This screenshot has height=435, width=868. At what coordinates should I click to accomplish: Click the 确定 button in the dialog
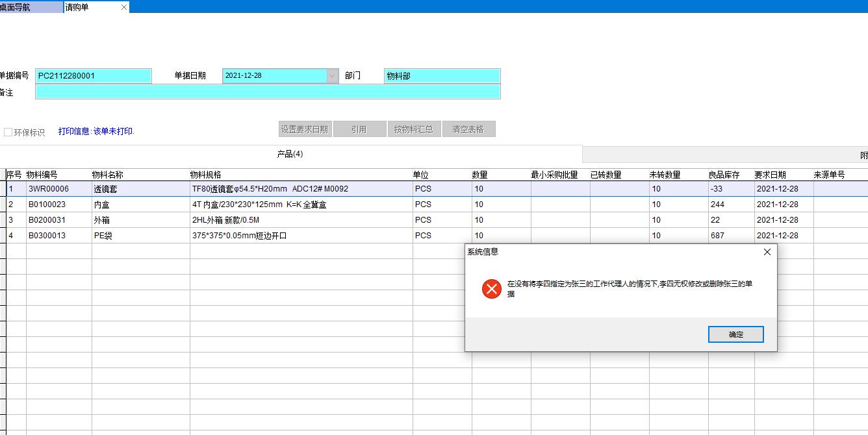735,334
